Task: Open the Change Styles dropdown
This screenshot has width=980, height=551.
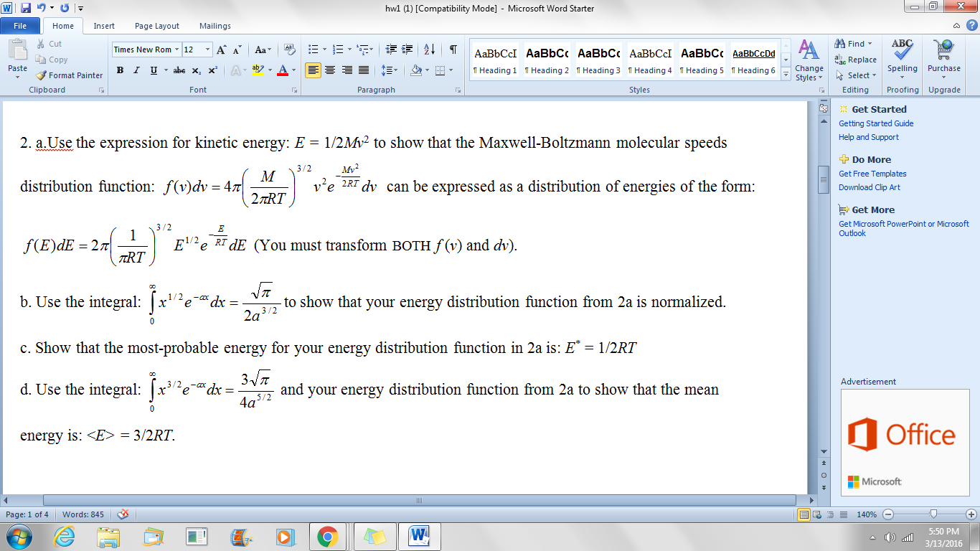Action: [809, 61]
